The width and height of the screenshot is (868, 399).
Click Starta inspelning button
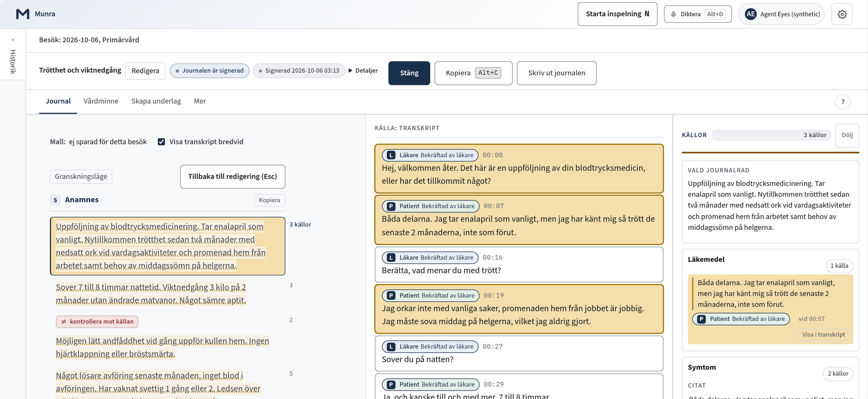click(x=617, y=14)
